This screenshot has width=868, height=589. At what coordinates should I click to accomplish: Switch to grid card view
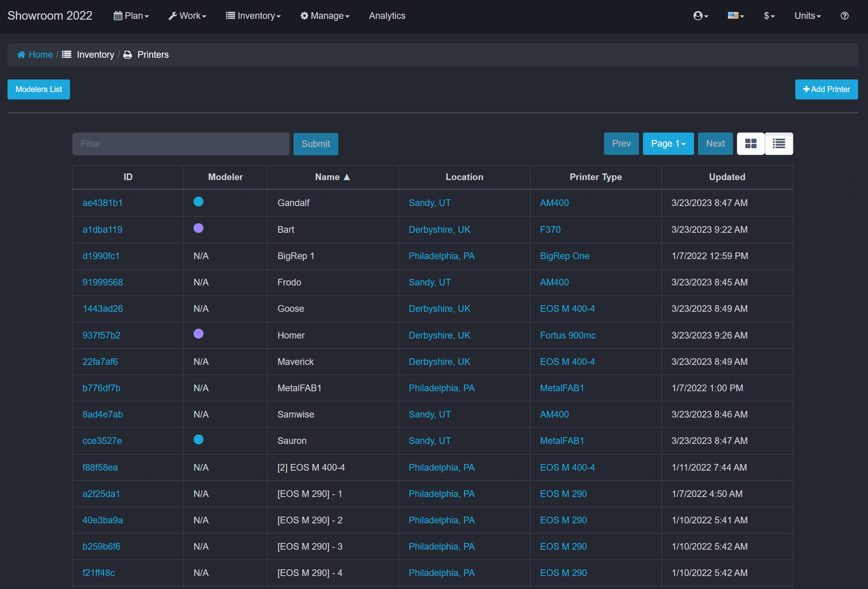[x=750, y=144]
